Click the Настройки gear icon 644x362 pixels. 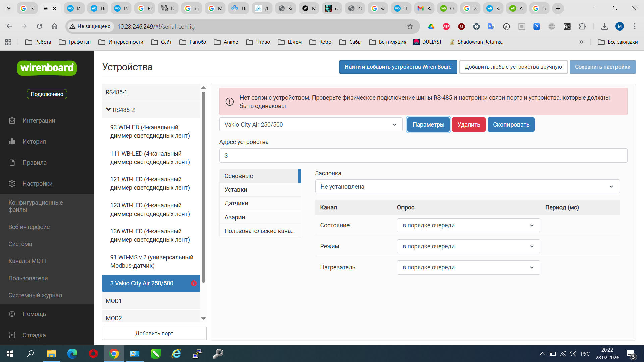click(x=12, y=184)
